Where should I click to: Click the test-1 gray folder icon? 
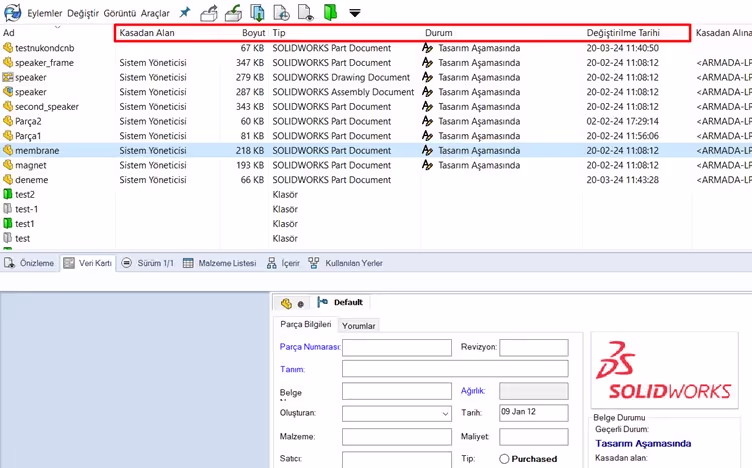click(8, 209)
